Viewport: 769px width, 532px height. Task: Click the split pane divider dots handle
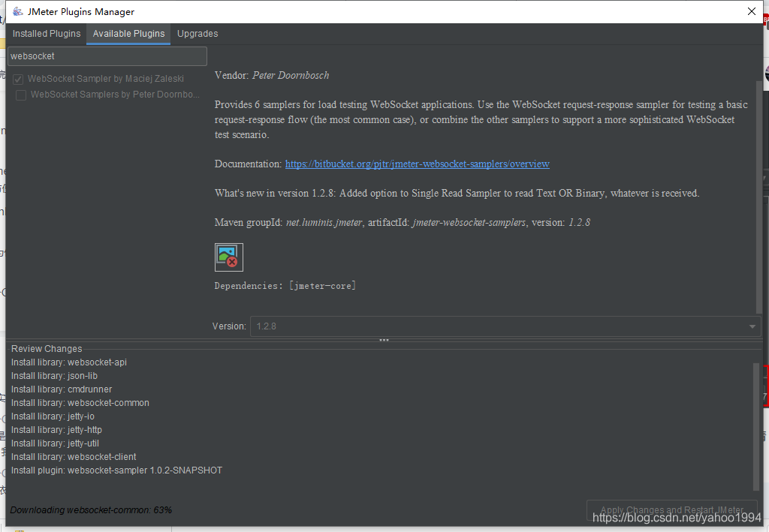click(384, 340)
